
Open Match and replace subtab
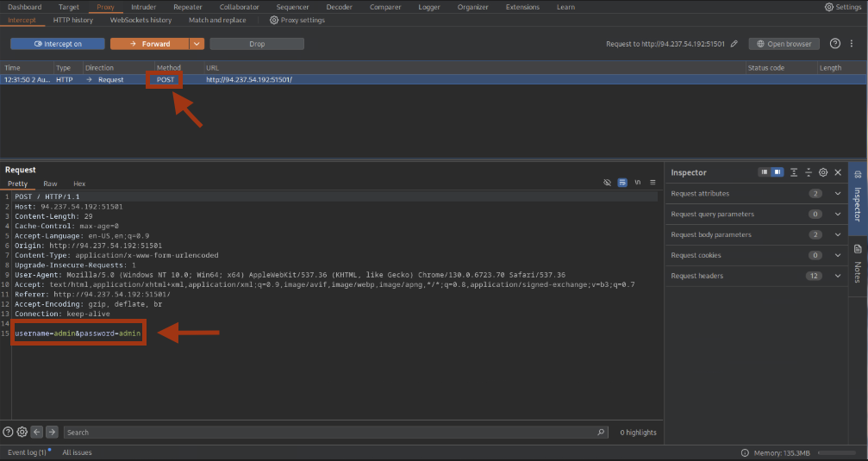click(217, 20)
